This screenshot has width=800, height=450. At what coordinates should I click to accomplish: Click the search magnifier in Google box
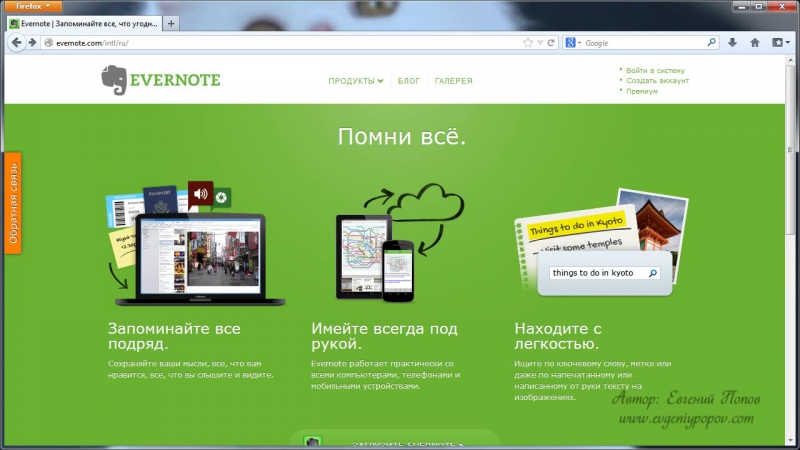point(712,42)
